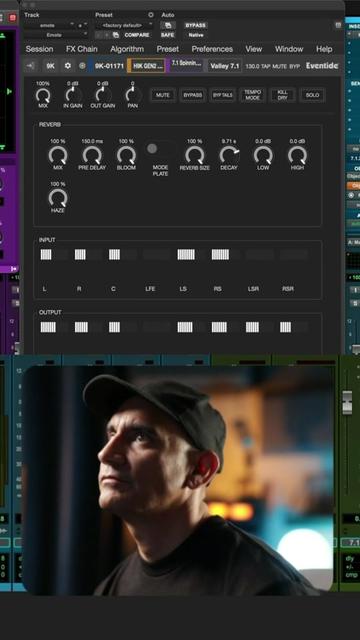The width and height of the screenshot is (360, 640).
Task: Click the input arrow icon left of 9K
Action: [31, 66]
